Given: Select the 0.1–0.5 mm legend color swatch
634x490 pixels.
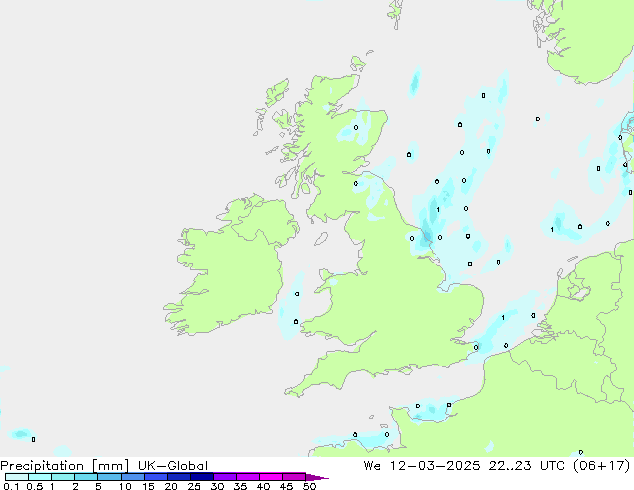Looking at the screenshot, I should (x=17, y=477).
